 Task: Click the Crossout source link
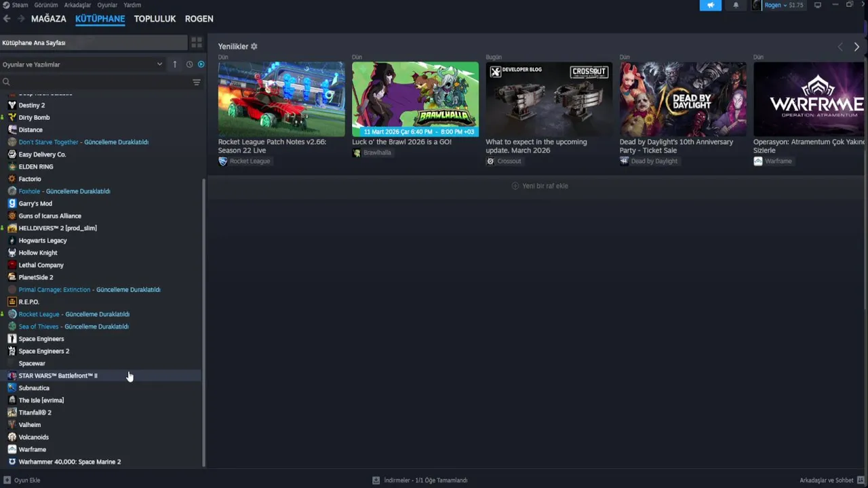[504, 161]
